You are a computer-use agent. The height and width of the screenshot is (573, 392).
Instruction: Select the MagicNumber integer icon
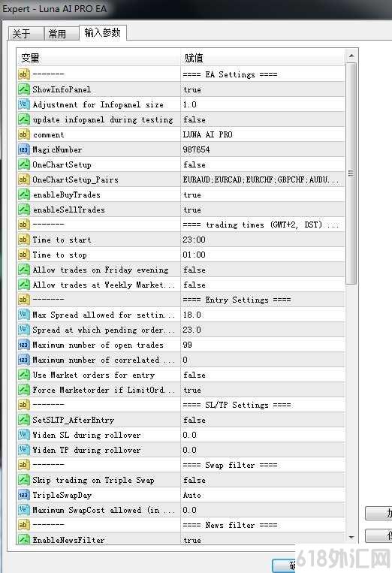[x=24, y=149]
